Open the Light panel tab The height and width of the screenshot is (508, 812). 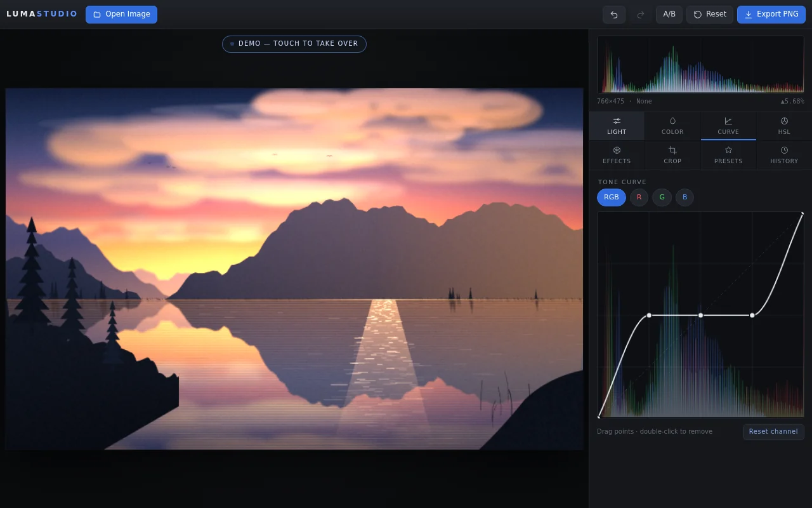[617, 126]
